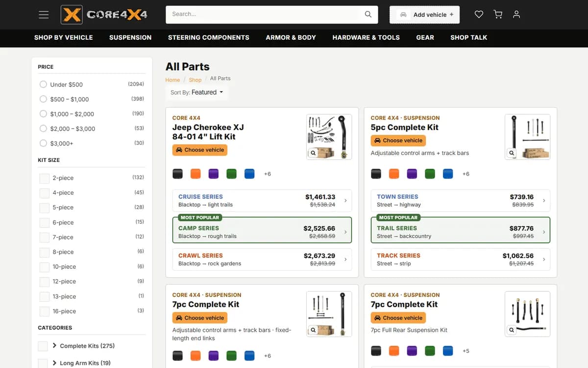Open the Shop Talk menu
Image resolution: width=588 pixels, height=368 pixels.
coord(469,37)
